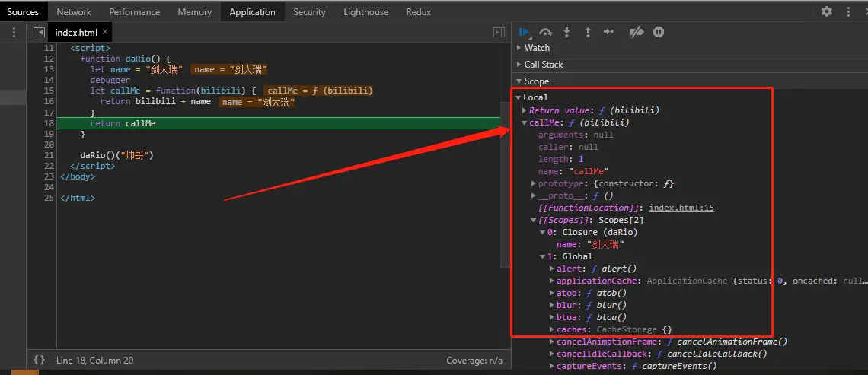Open the Lighthouse tab
Image resolution: width=868 pixels, height=375 pixels.
point(366,11)
